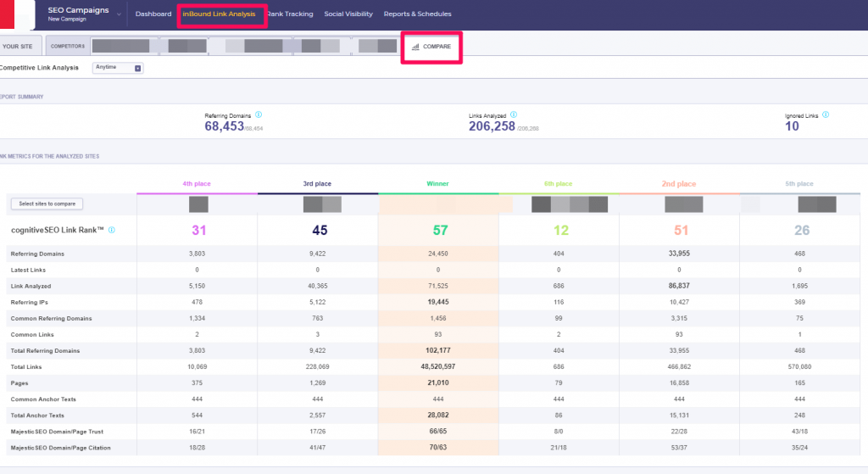Open the SEO Campaigns dropdown arrow

[x=119, y=14]
